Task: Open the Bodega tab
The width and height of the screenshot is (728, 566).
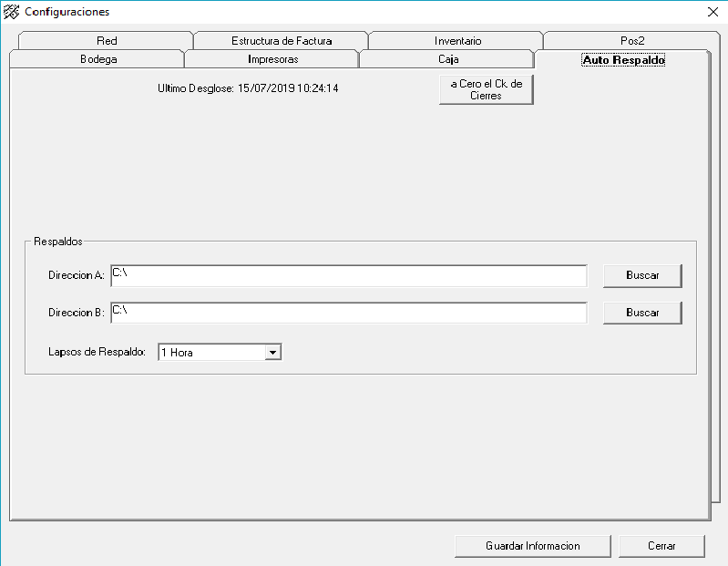Action: (x=98, y=59)
